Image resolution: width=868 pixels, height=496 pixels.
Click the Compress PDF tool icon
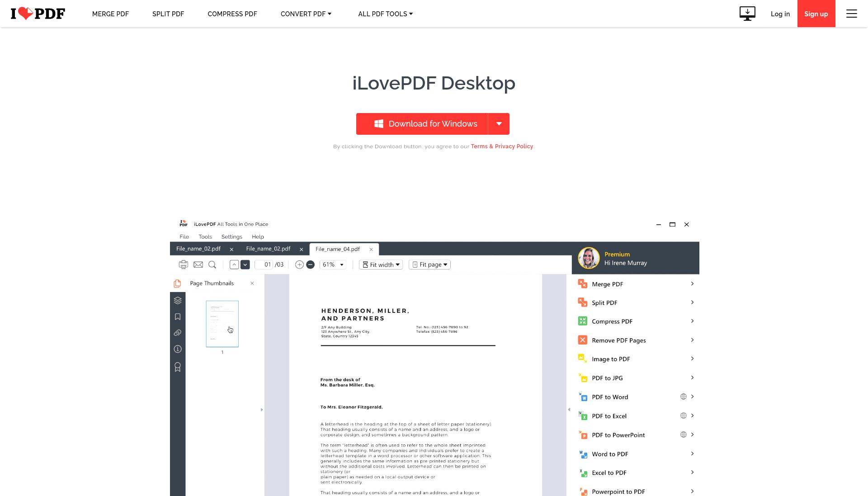[583, 321]
